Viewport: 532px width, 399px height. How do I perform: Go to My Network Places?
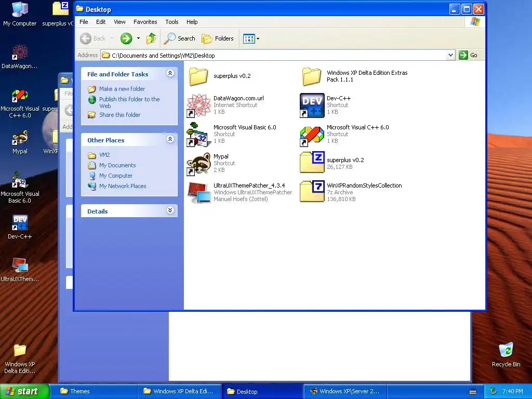click(117, 186)
